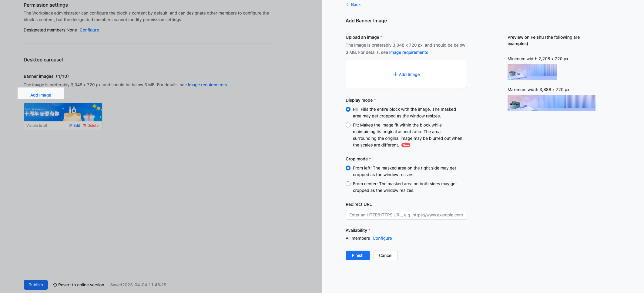
Task: Click the Delete trash icon on banner
Action: [x=84, y=126]
